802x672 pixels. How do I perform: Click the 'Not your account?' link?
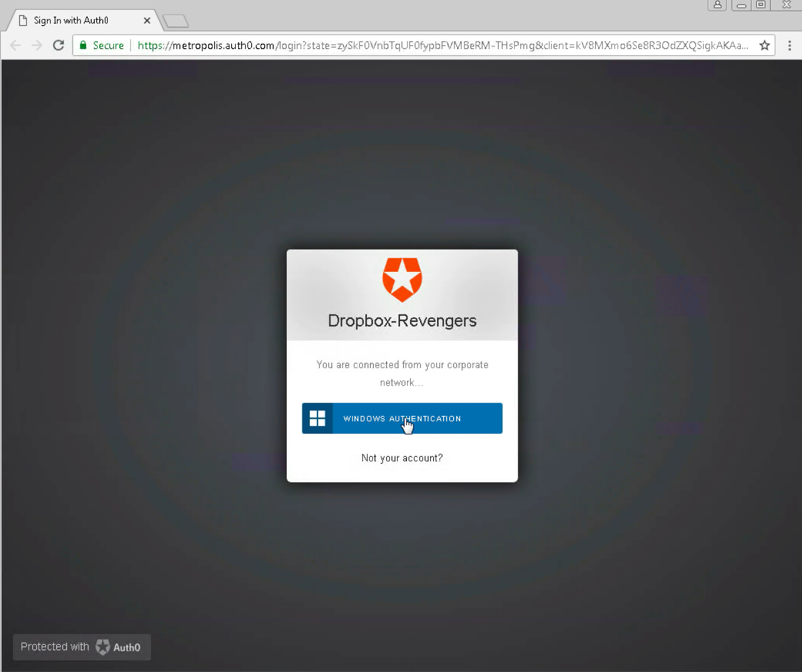402,458
